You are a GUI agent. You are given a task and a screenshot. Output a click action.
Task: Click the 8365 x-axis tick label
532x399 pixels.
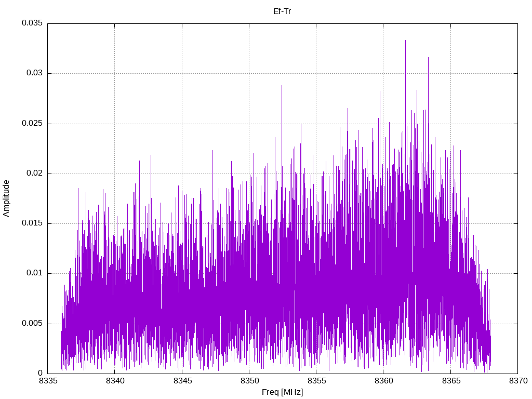(451, 381)
